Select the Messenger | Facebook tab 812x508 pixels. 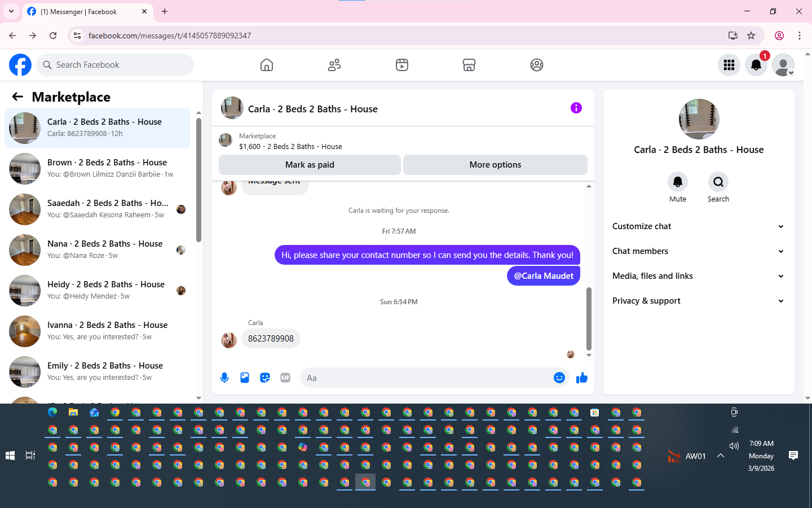pos(87,11)
